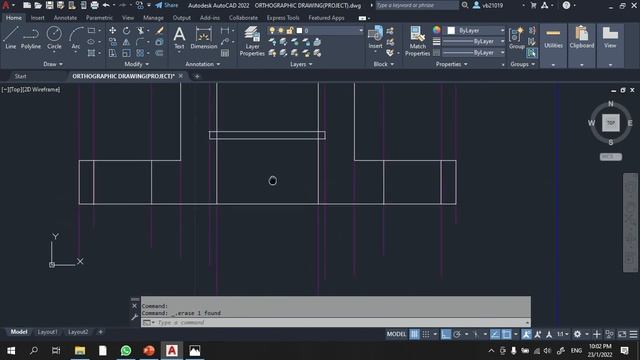Image resolution: width=640 pixels, height=360 pixels.
Task: Click the command line input field
Action: tap(336, 322)
